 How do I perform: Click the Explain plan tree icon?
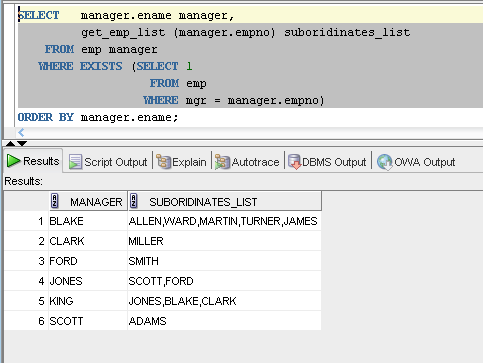(x=163, y=162)
